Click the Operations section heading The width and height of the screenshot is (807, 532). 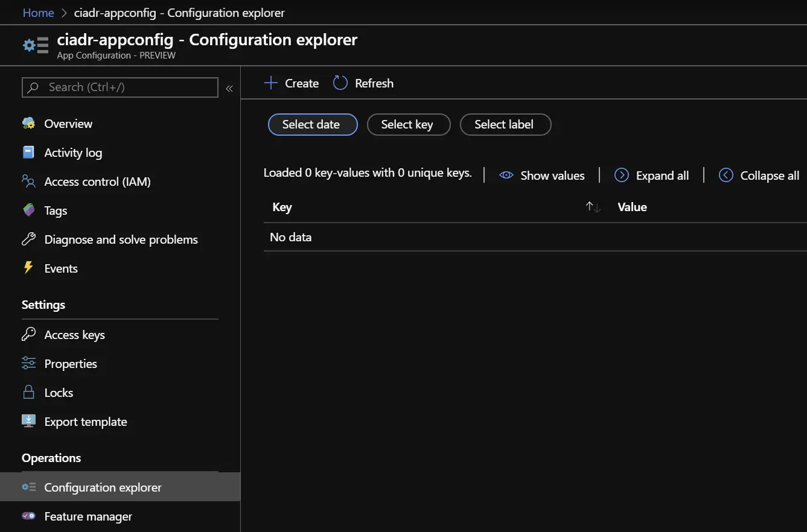51,458
